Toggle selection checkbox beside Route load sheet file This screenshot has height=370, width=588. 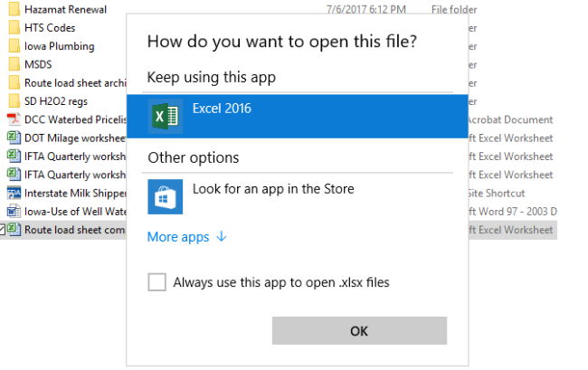(x=3, y=229)
